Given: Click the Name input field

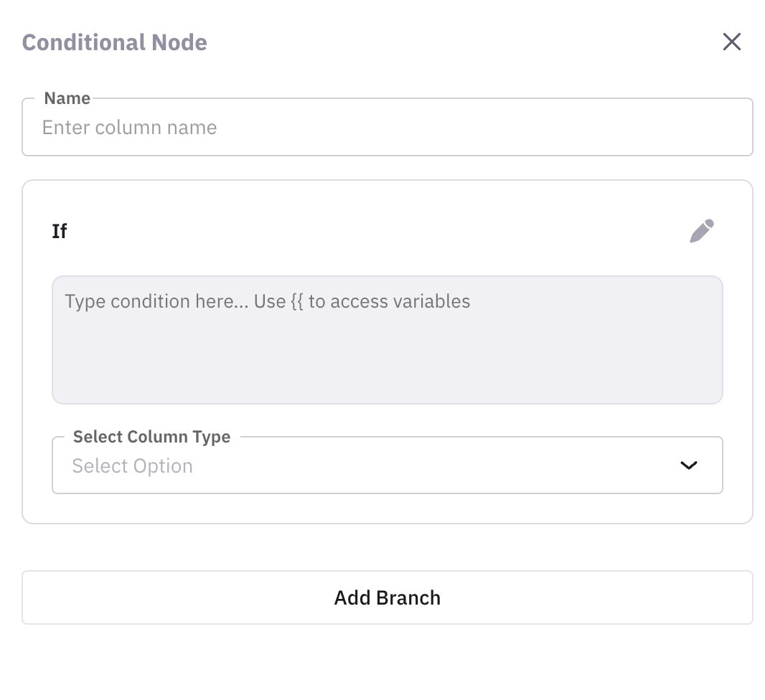Looking at the screenshot, I should (x=388, y=127).
